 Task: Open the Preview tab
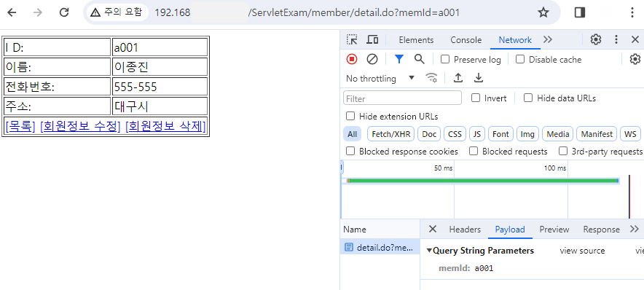pyautogui.click(x=554, y=230)
